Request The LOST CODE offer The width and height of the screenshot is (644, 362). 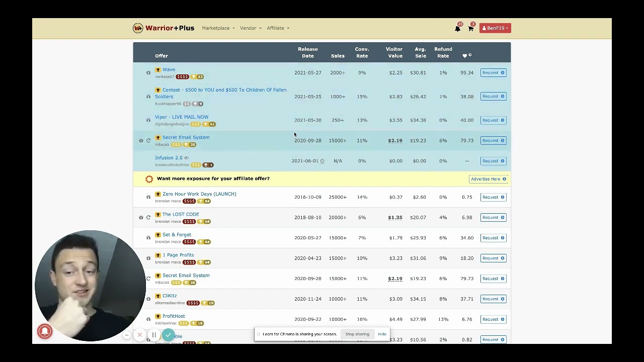493,218
